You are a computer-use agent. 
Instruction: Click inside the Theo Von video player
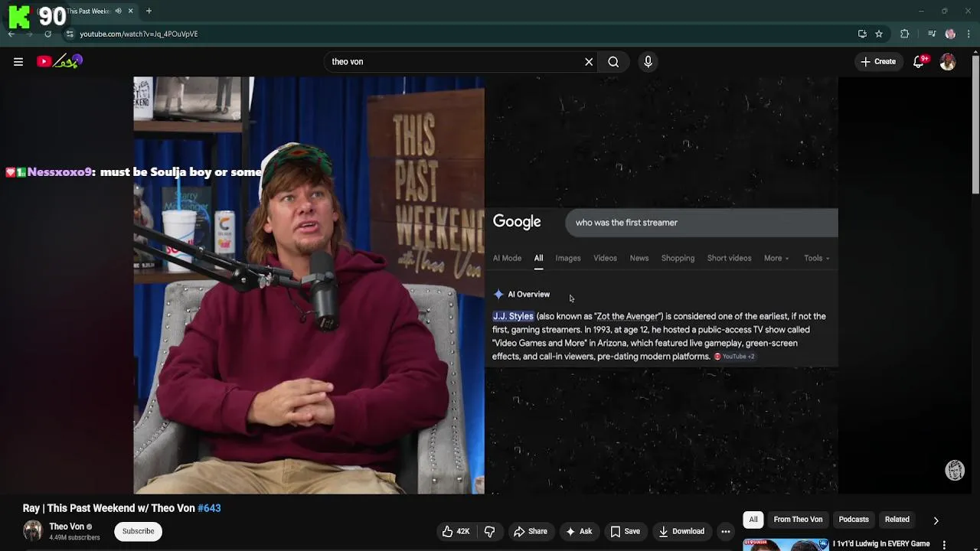[x=485, y=285]
